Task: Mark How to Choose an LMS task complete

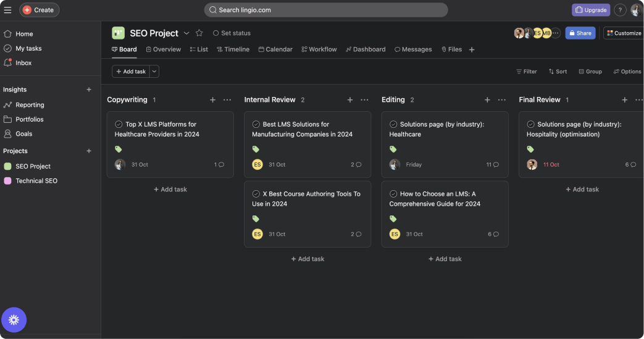Action: (393, 194)
